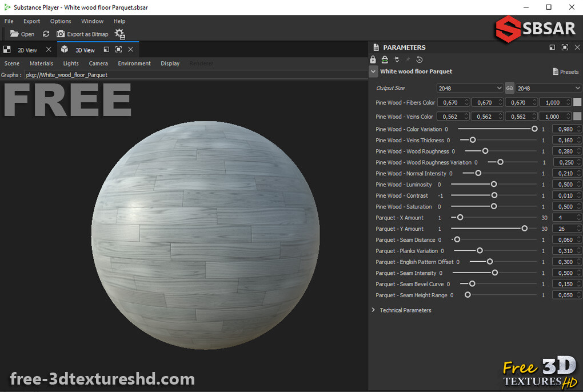Viewport: 583px width, 392px height.
Task: Click the Pine Wood Fibers Color swatch
Action: [577, 102]
